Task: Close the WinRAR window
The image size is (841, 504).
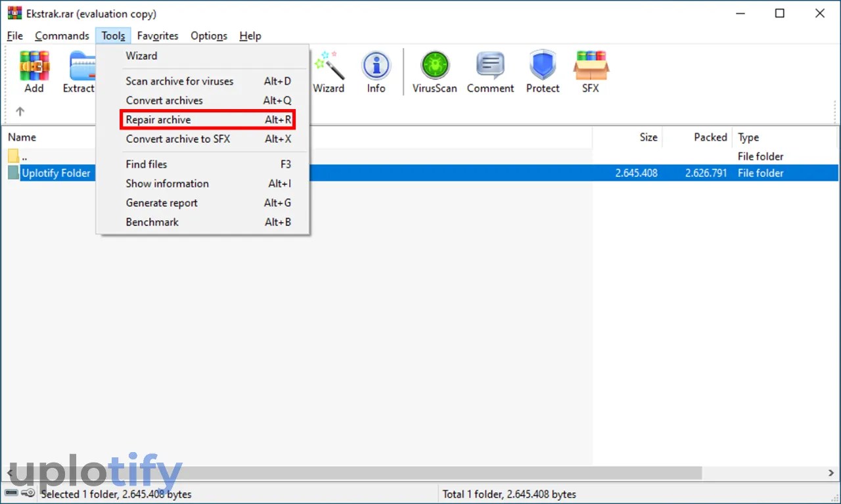Action: tap(820, 13)
